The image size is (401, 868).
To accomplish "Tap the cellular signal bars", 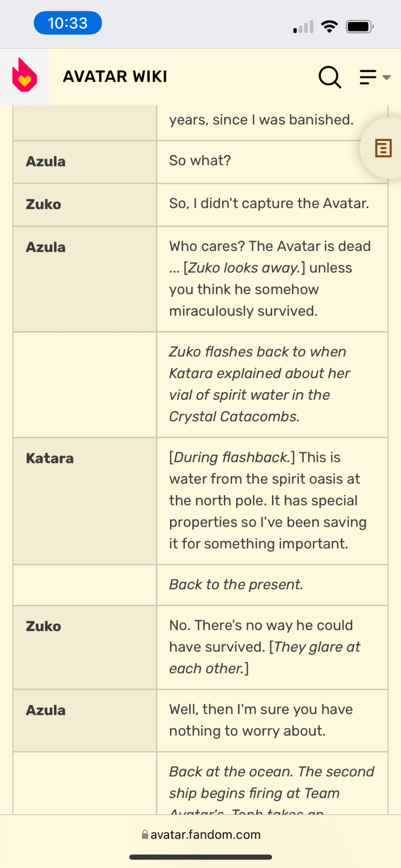I will click(x=303, y=27).
